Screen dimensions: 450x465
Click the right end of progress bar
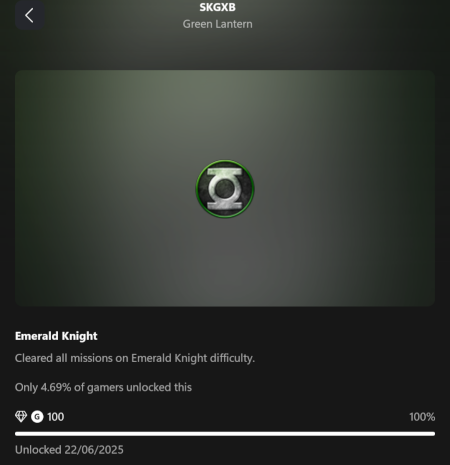(433, 434)
